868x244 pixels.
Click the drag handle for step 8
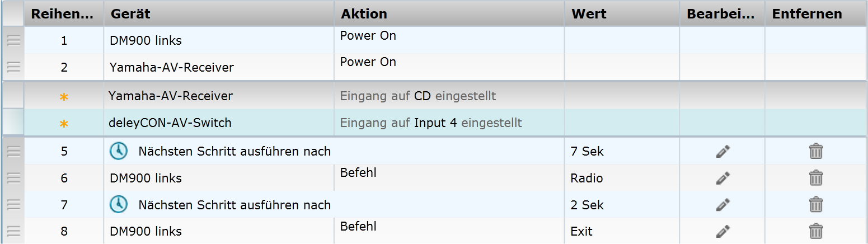[x=13, y=231]
